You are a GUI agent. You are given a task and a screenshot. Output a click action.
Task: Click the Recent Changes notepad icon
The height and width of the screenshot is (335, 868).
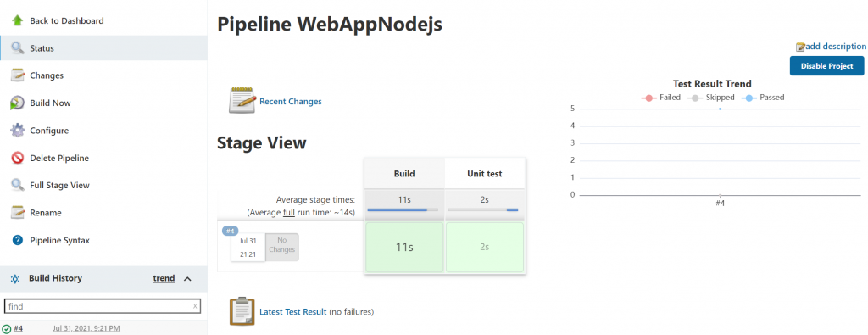[242, 100]
